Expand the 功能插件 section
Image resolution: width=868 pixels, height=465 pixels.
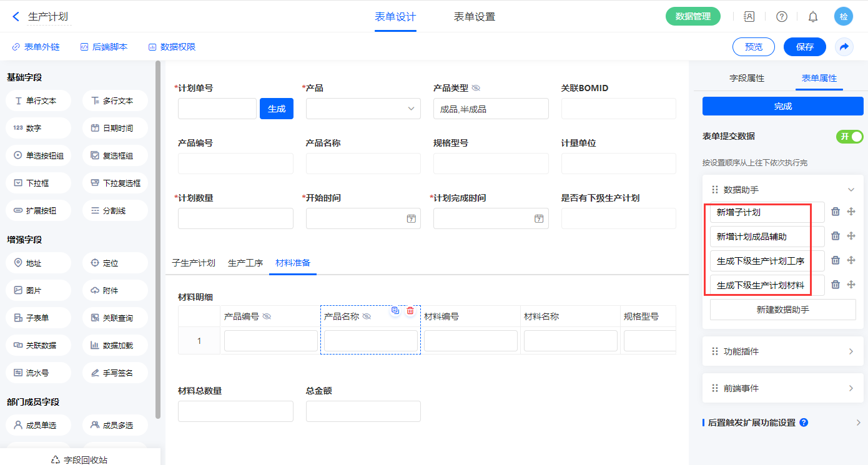pos(782,351)
